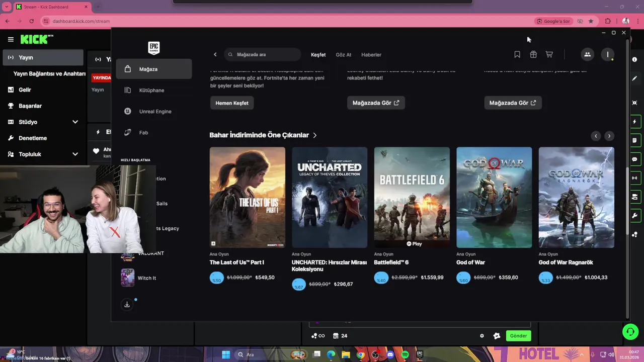Screen dimensions: 644x362
Task: Click Kick note document icon
Action: (634, 140)
